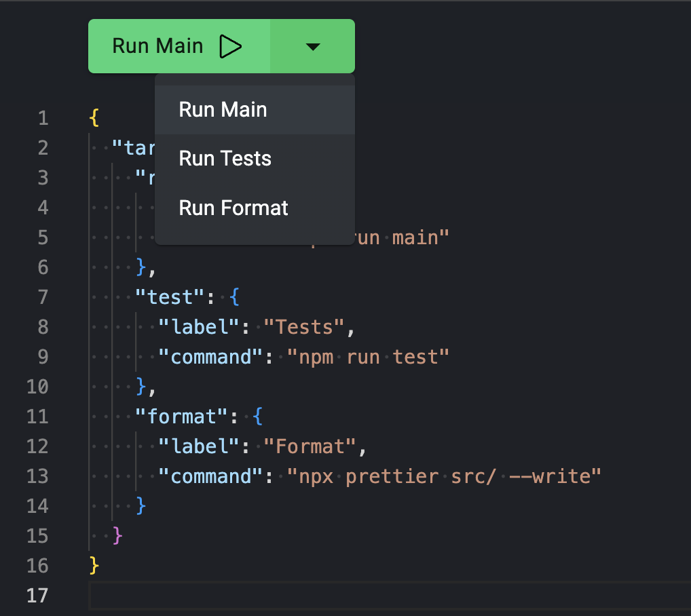Click line number 1 in the gutter
The height and width of the screenshot is (616, 691).
tap(43, 119)
